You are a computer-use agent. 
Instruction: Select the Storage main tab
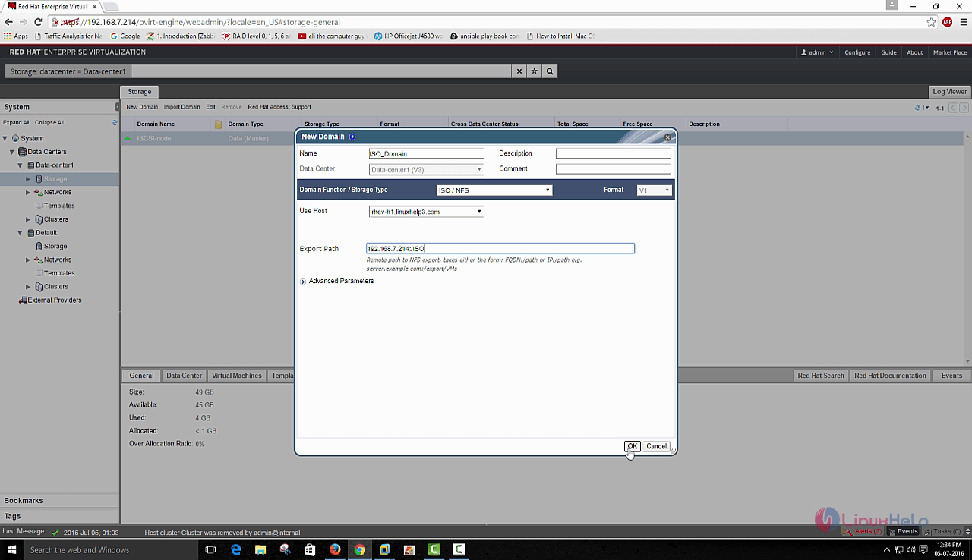click(140, 92)
